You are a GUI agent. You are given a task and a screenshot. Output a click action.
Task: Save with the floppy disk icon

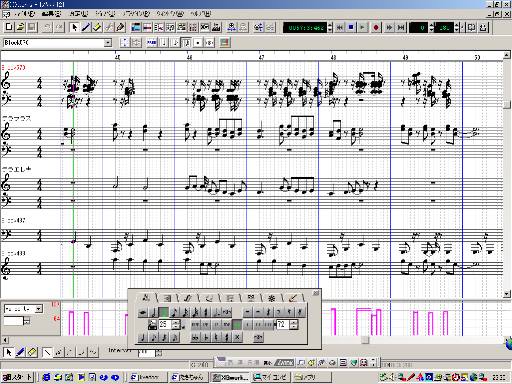[32, 27]
